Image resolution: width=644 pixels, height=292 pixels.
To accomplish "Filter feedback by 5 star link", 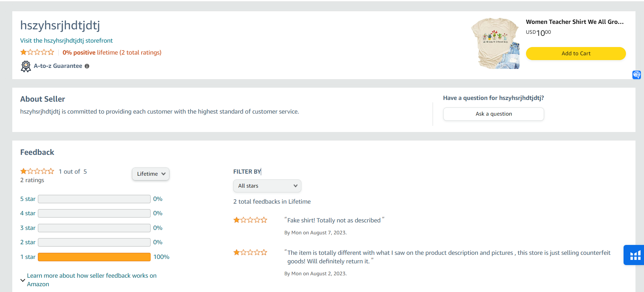I will (x=28, y=199).
